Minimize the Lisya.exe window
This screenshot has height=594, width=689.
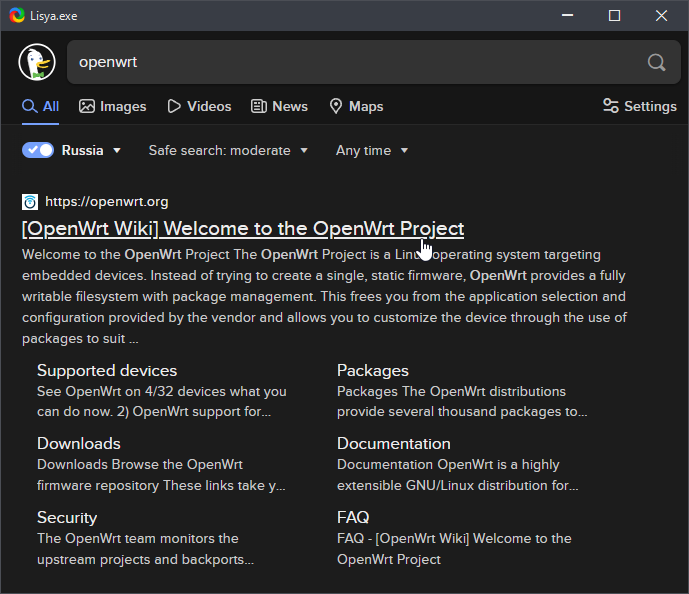[567, 15]
